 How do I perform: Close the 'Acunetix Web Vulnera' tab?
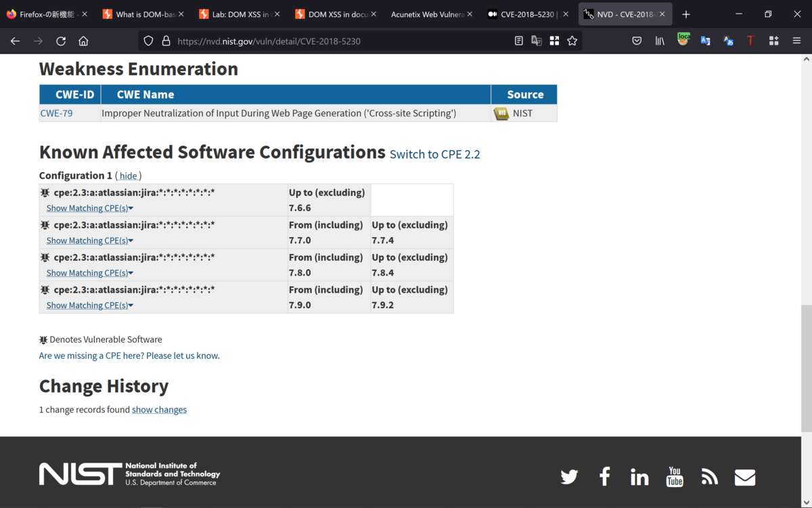point(470,14)
